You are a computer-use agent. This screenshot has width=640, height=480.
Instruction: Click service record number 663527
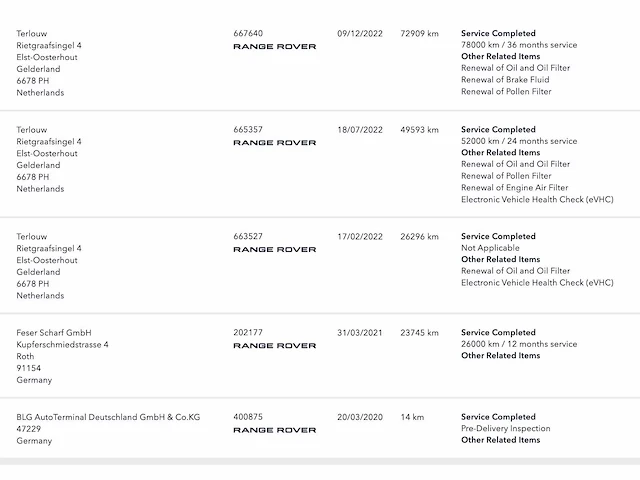click(248, 236)
